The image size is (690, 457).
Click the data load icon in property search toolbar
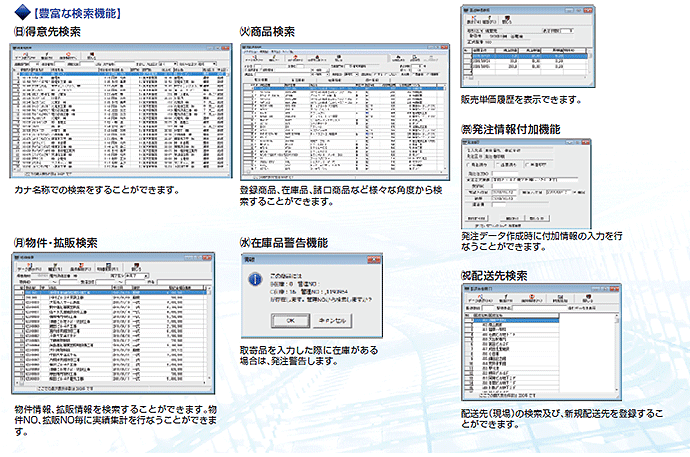pos(29,267)
